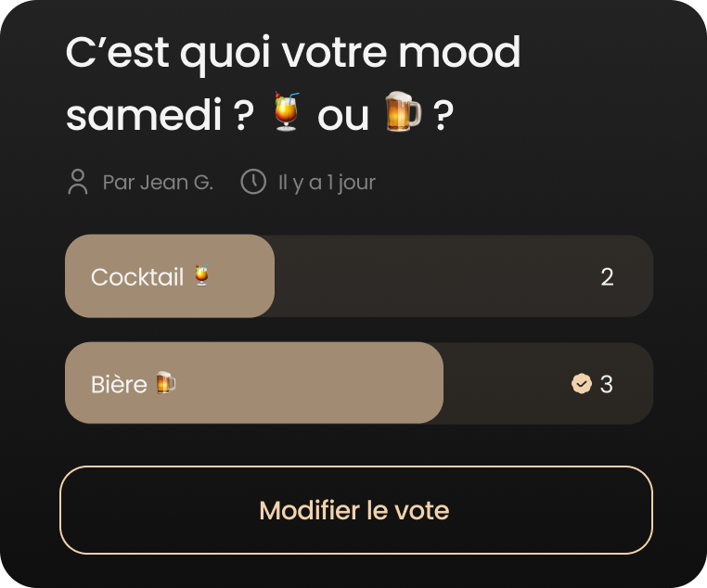Screen dimensions: 707x588
Task: Click the poll question's first line "C'est quoi votre mood"
Action: click(293, 54)
